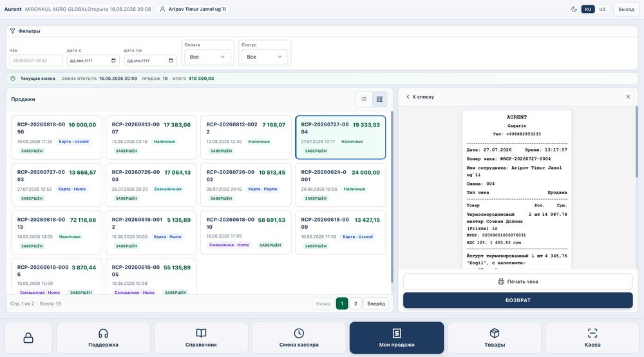The image size is (644, 357).
Task: Expand the Статус dropdown
Action: [264, 57]
